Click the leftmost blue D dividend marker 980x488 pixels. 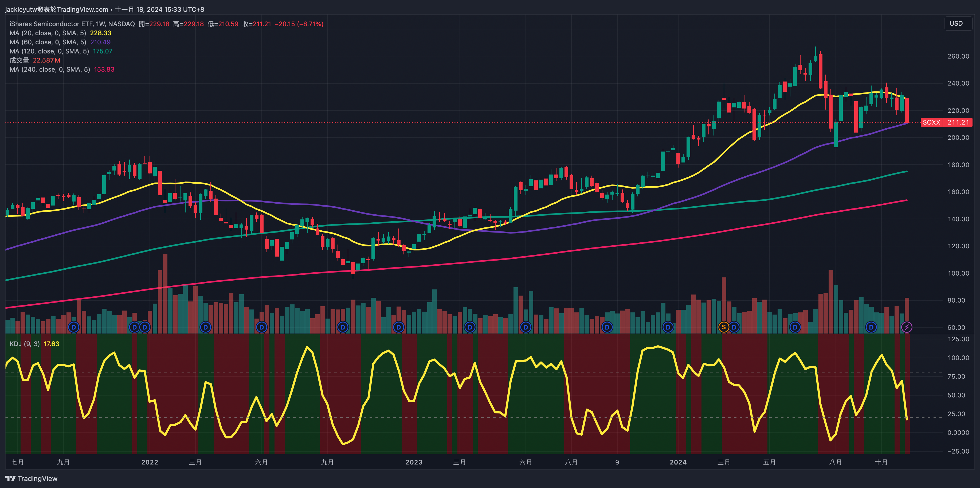73,327
